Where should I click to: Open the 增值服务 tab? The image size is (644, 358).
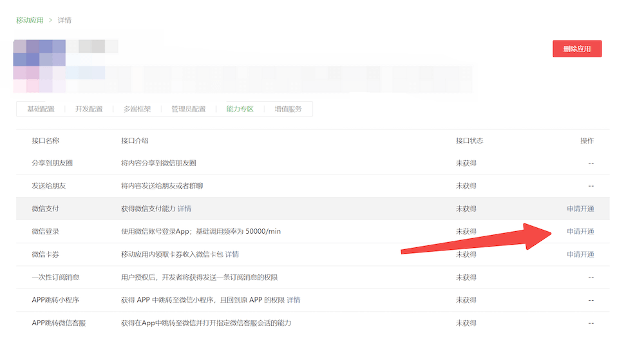tap(288, 109)
